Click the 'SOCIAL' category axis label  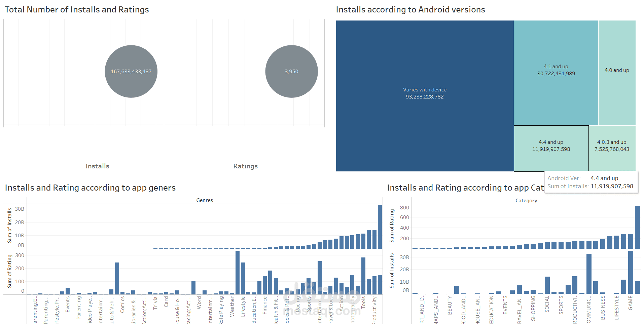(547, 304)
